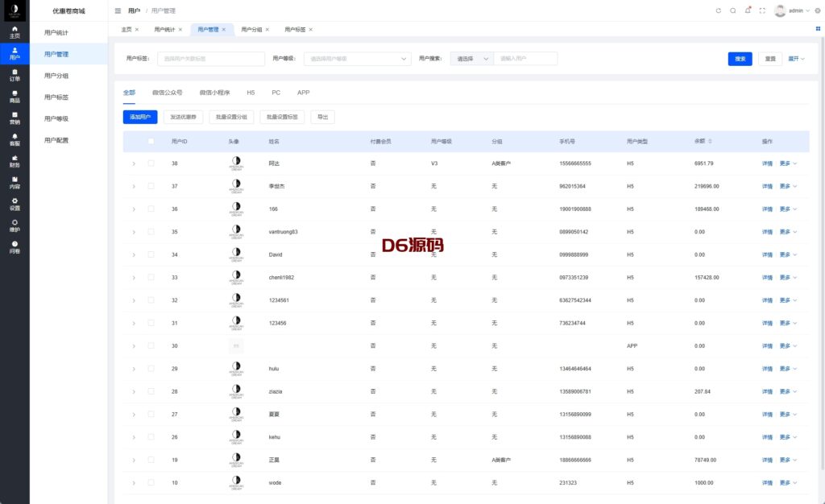Tick the checkbox for user ID 36
The image size is (825, 504).
(x=151, y=209)
